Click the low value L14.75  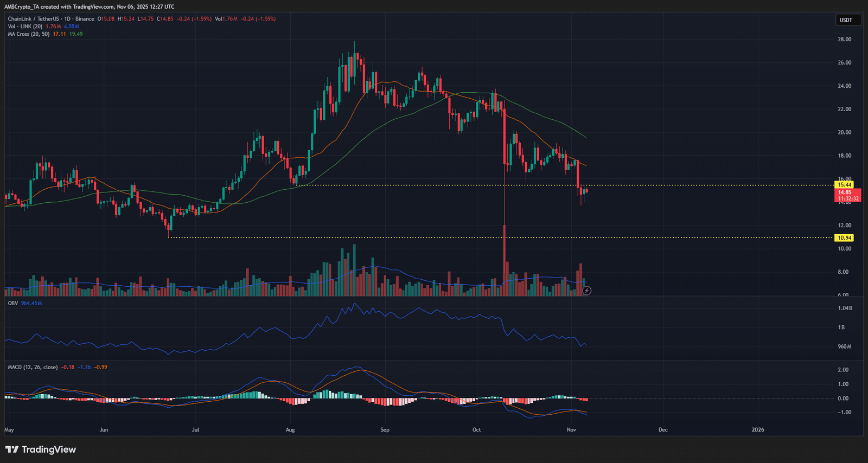146,19
